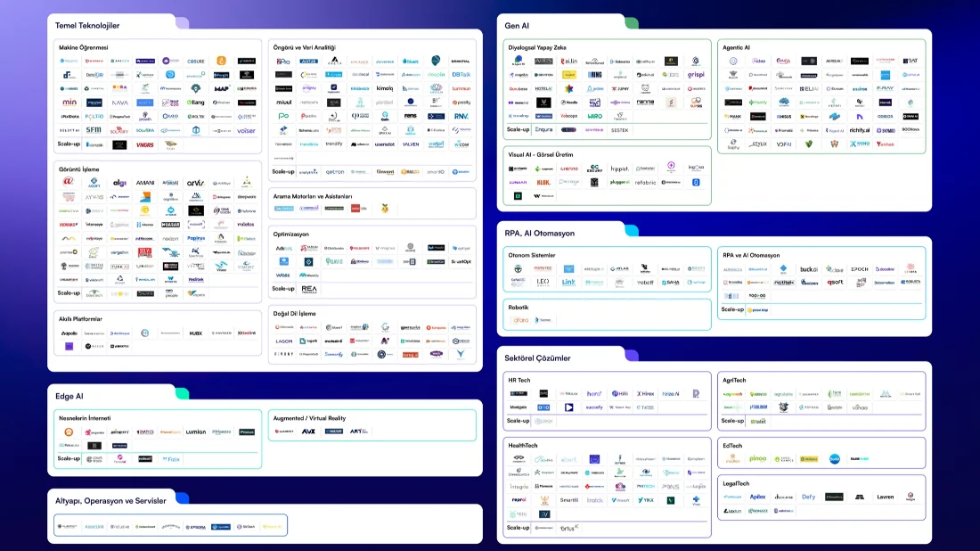The width and height of the screenshot is (980, 551).
Task: Click the succefy logo in HR Tech
Action: pos(594,407)
